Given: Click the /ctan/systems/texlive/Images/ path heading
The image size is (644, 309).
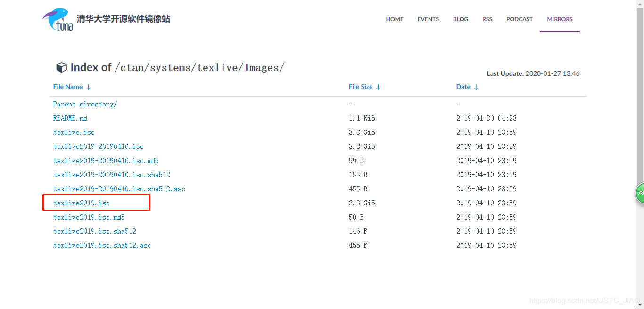Looking at the screenshot, I should tap(200, 68).
